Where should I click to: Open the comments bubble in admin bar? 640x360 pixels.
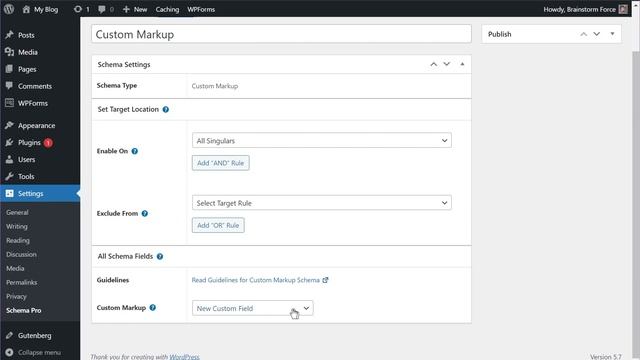(102, 9)
